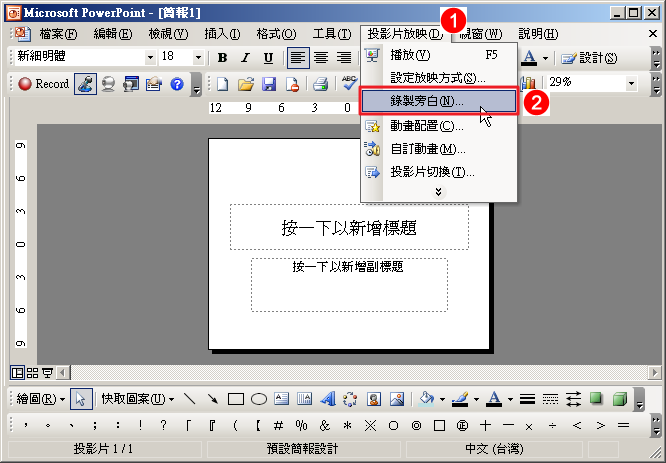Create a new blank presentation
Image resolution: width=666 pixels, height=463 pixels.
point(223,84)
